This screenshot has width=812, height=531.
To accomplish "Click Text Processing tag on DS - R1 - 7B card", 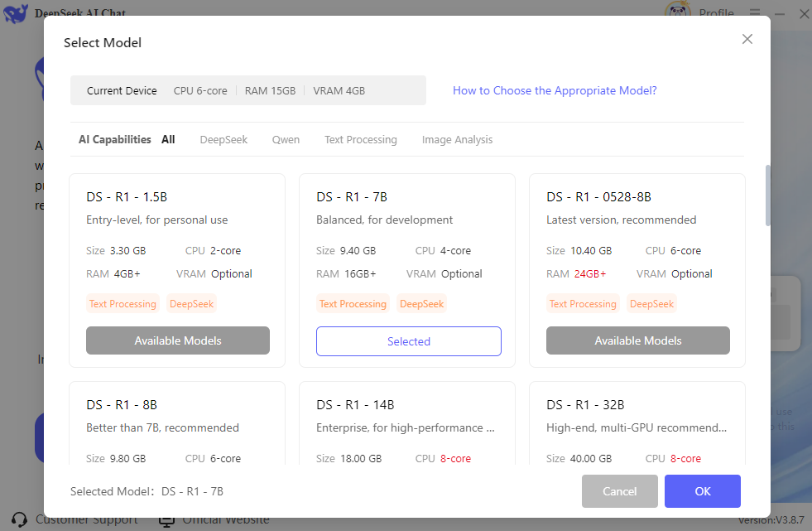I will [353, 303].
